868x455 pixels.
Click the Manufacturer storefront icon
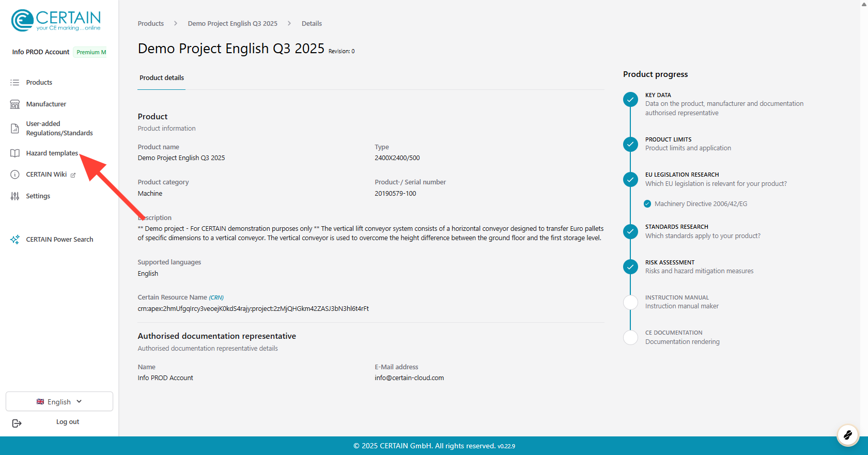pos(15,104)
